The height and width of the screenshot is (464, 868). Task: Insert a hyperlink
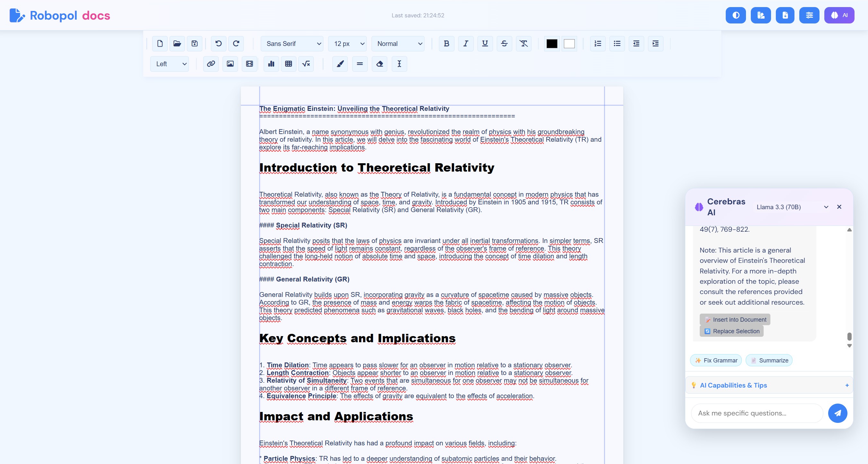click(211, 64)
